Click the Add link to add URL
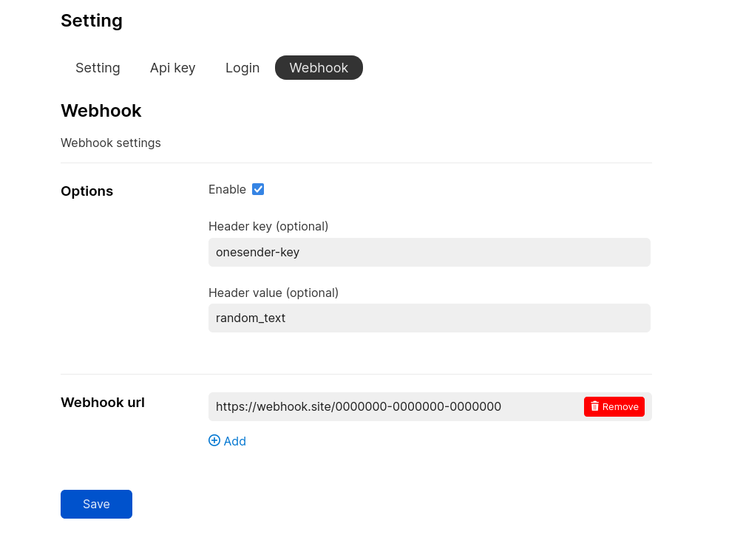Screen dimensions: 743x560 click(234, 441)
